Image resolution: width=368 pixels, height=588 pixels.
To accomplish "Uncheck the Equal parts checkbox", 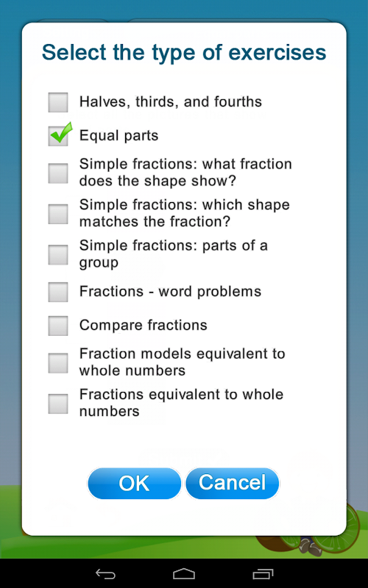I will (x=59, y=135).
